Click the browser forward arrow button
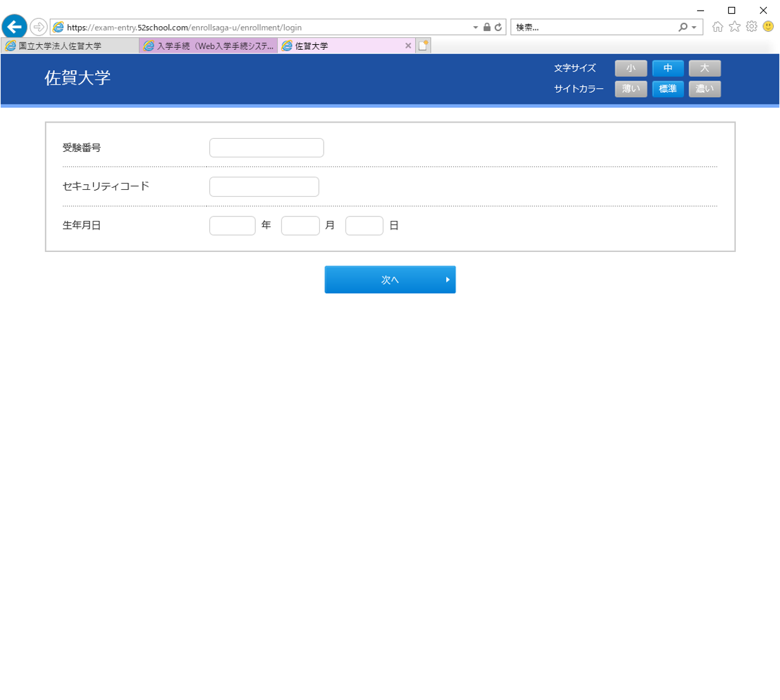This screenshot has width=780, height=700. 39,27
